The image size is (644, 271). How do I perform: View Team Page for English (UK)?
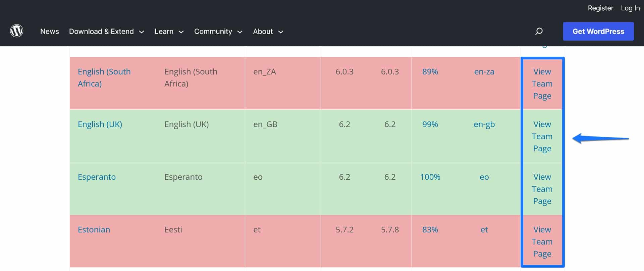pos(542,137)
